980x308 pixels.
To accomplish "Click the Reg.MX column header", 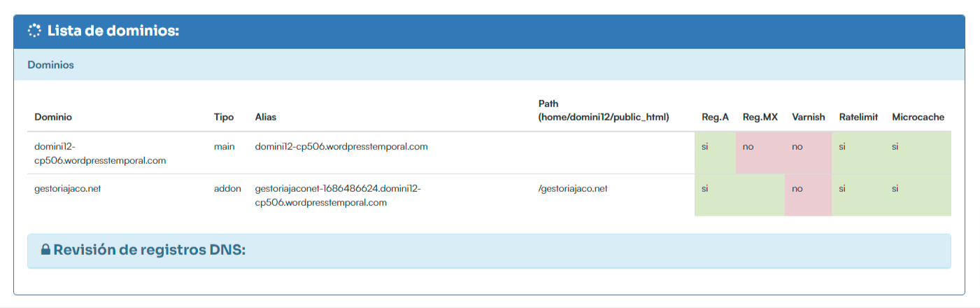I will (x=760, y=117).
